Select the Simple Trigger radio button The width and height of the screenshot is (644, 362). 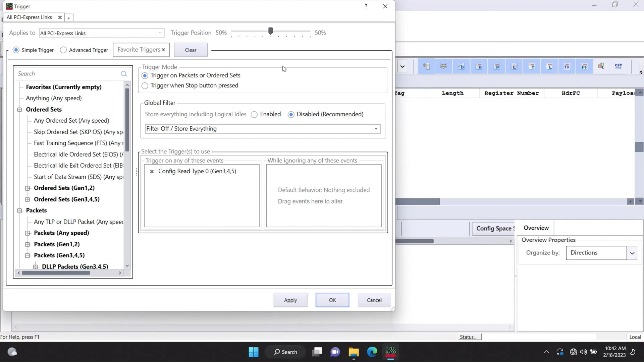pos(16,50)
